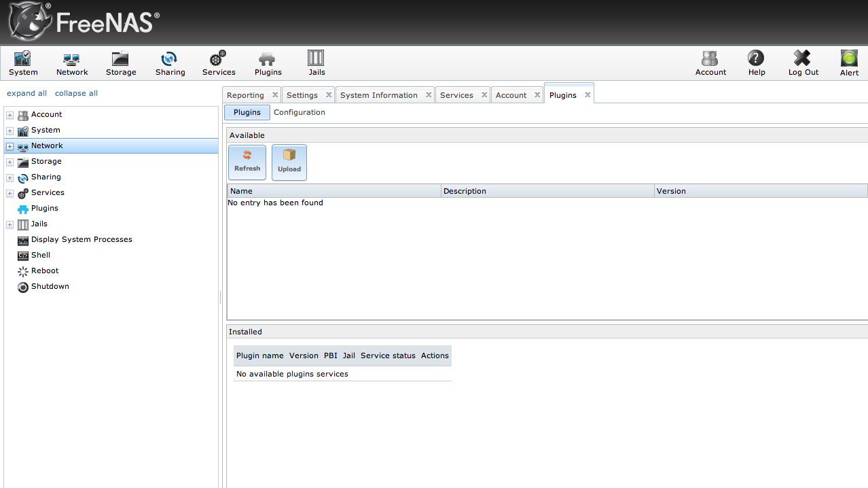
Task: Open the Jails toolbar icon
Action: pyautogui.click(x=317, y=63)
